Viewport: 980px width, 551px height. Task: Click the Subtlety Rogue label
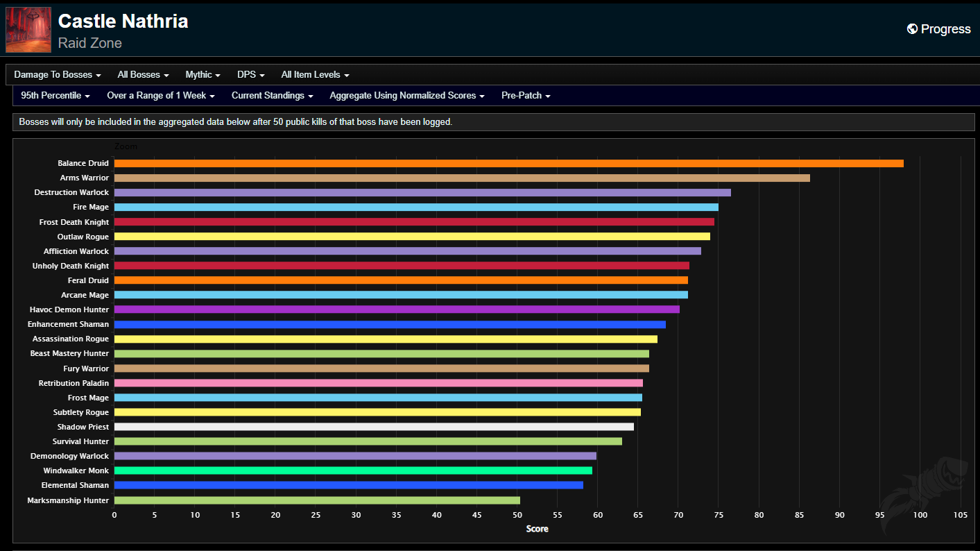click(81, 412)
